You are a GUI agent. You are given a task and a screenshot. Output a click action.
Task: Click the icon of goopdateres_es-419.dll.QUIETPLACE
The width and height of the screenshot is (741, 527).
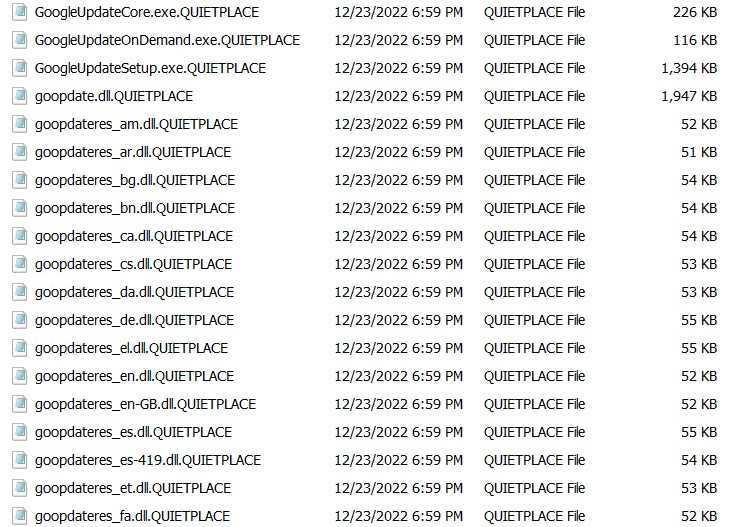coord(20,460)
